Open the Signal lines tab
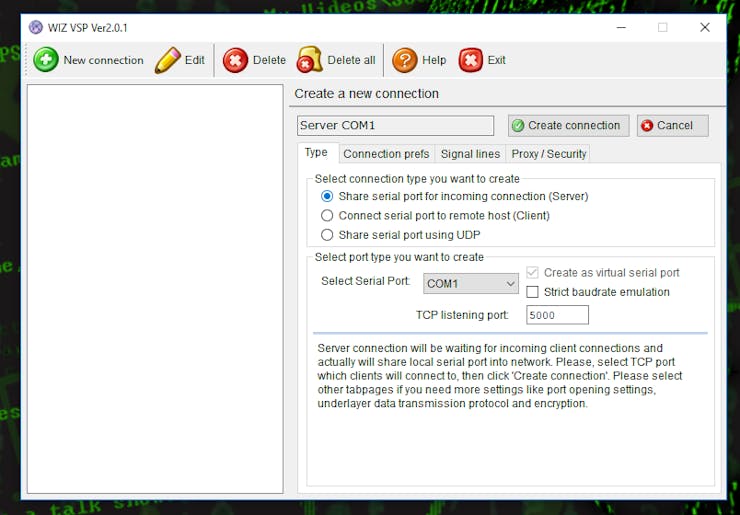This screenshot has width=740, height=515. [x=470, y=154]
